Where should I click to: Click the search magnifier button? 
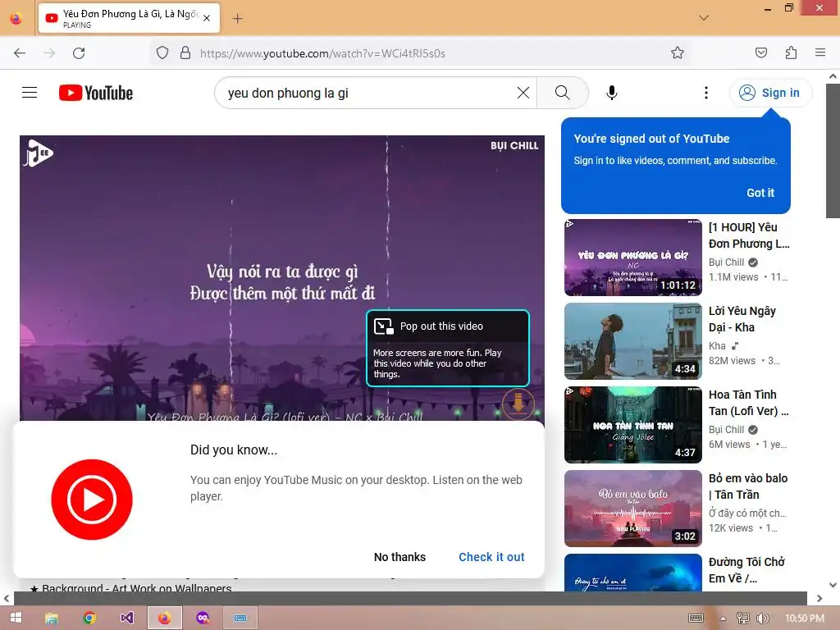pyautogui.click(x=562, y=93)
